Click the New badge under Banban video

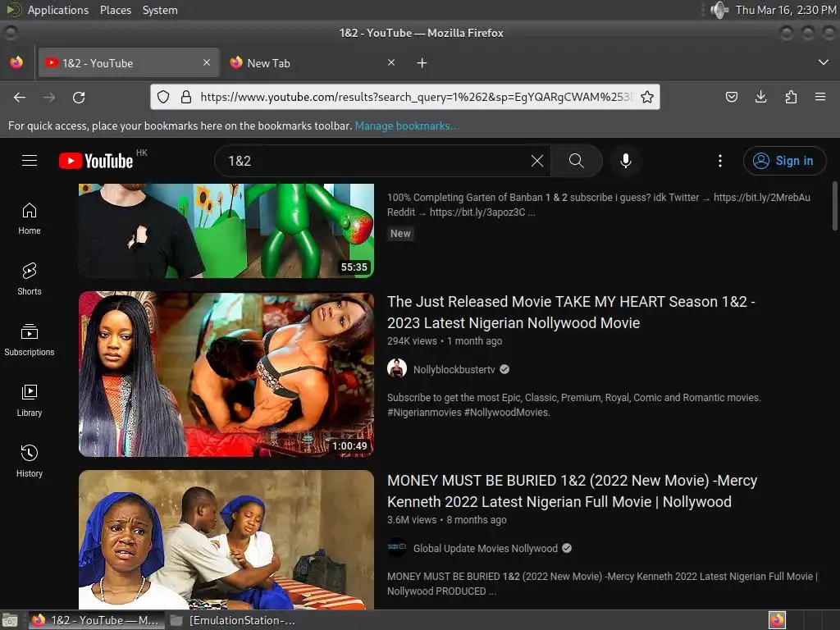[x=400, y=234]
